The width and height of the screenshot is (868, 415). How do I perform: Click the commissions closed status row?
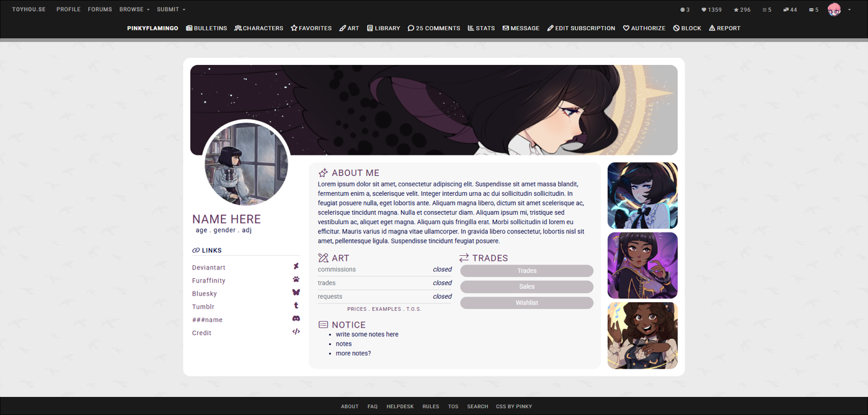(384, 269)
